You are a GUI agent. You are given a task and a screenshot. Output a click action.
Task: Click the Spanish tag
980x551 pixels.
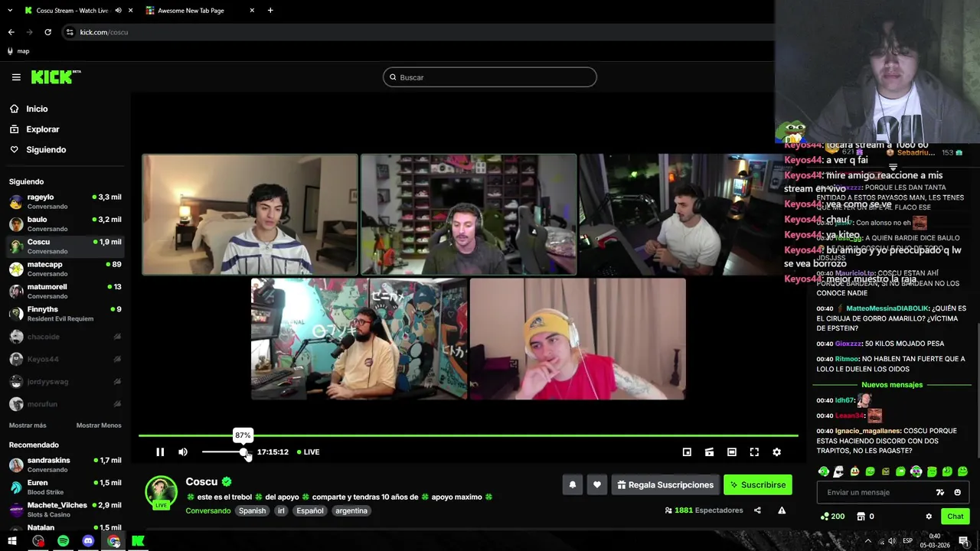pyautogui.click(x=252, y=511)
